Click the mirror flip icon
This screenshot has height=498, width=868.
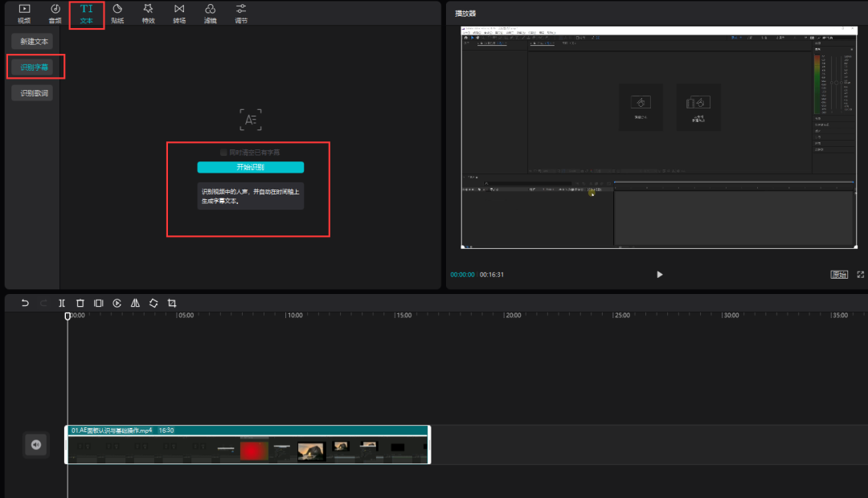pos(135,304)
